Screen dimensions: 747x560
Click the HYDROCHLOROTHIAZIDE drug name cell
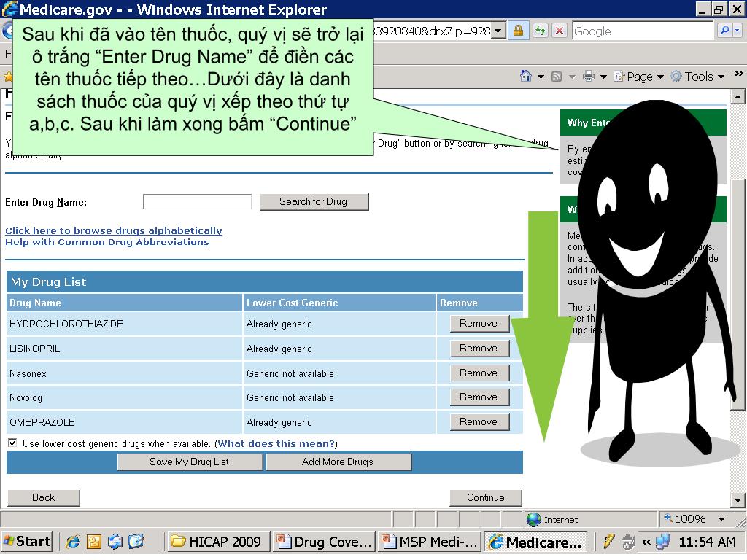click(x=125, y=324)
